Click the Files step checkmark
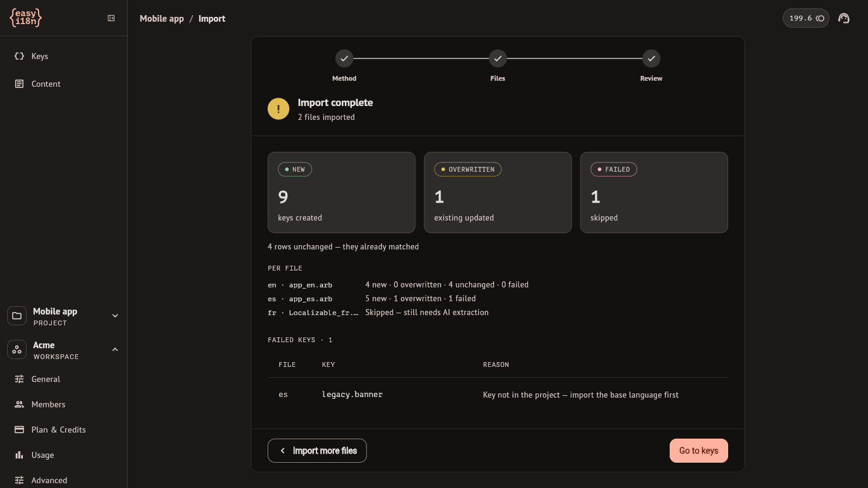Image resolution: width=868 pixels, height=488 pixels. tap(497, 58)
